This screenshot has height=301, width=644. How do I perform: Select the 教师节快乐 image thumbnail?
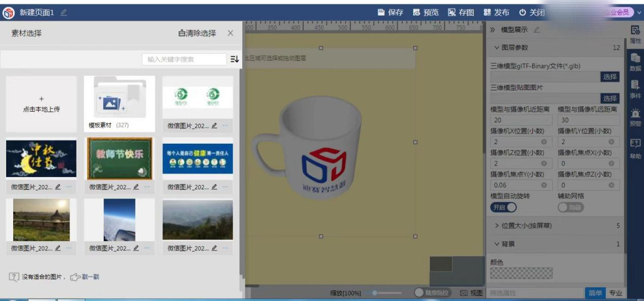coord(119,159)
